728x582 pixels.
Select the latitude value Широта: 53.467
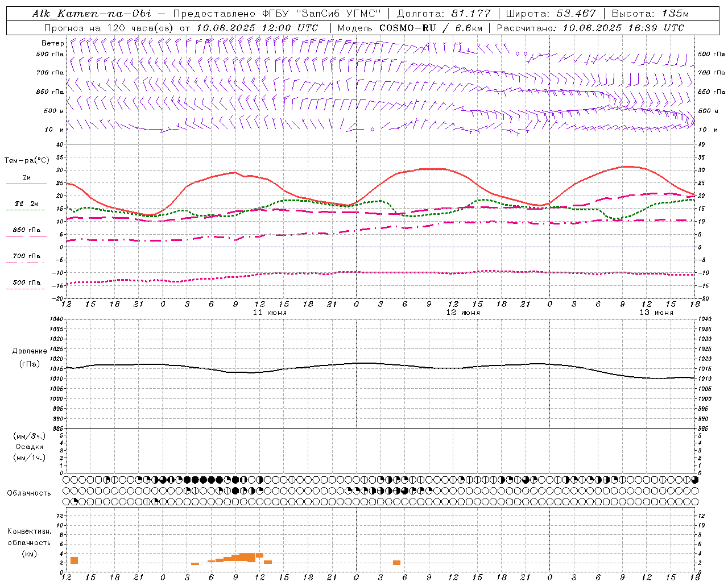pos(551,14)
